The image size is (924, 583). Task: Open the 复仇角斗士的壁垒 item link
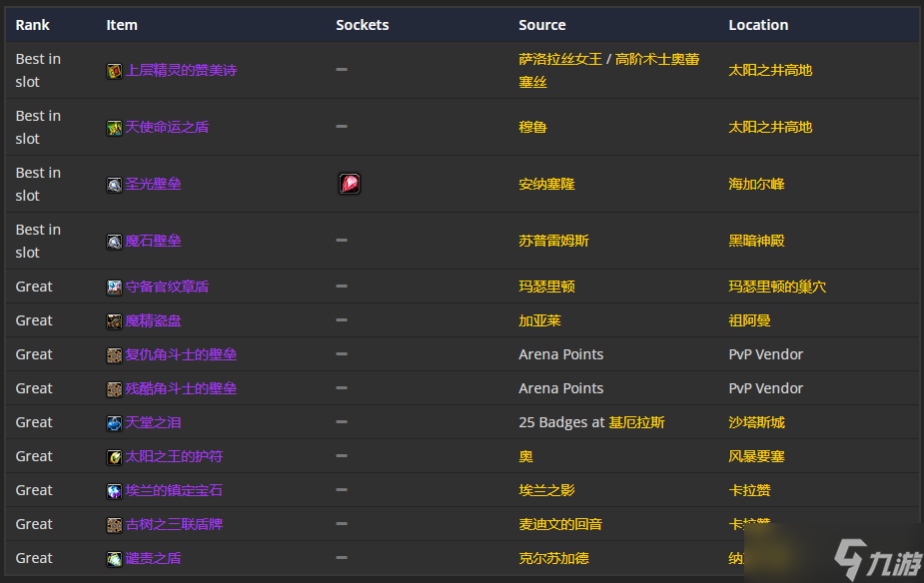coord(181,354)
